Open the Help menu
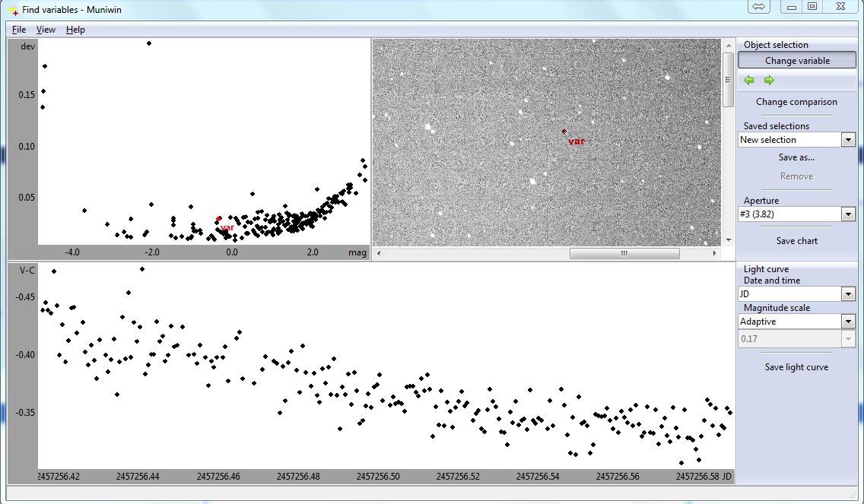 pyautogui.click(x=75, y=30)
